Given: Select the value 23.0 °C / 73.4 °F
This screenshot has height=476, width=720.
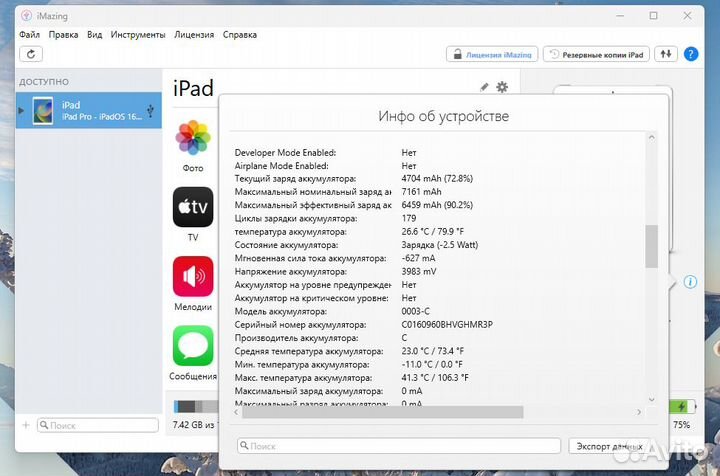Looking at the screenshot, I should (x=433, y=352).
